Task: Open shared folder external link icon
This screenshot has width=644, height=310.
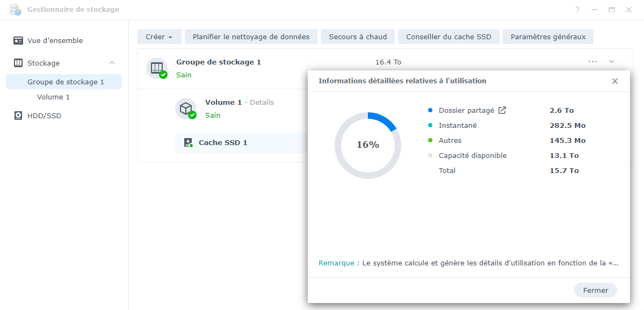Action: click(x=502, y=110)
